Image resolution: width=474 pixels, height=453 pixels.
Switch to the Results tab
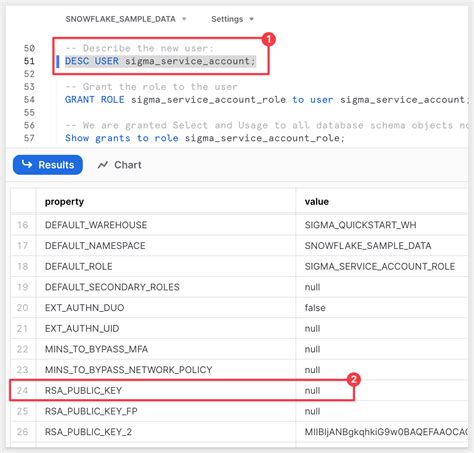tap(48, 165)
